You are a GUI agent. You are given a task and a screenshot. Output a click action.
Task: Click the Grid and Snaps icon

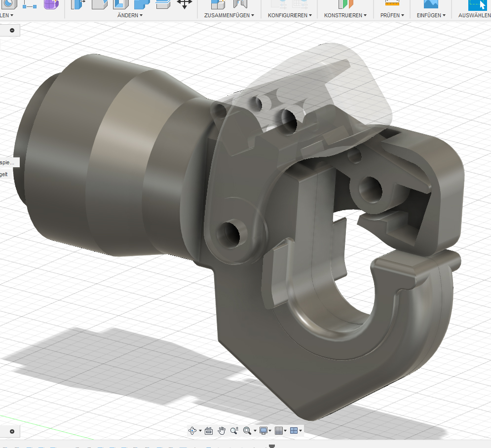pos(279,431)
